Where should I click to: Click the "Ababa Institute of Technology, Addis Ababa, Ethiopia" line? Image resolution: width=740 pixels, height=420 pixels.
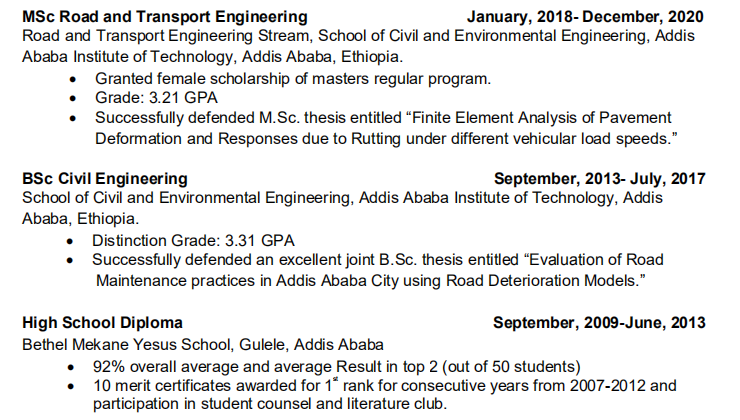point(212,56)
